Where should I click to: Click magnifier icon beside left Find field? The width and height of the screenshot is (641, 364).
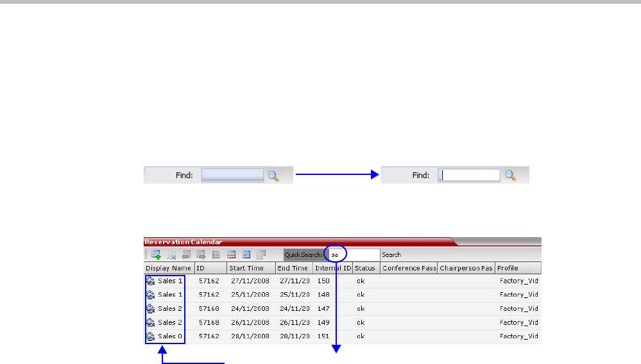pyautogui.click(x=273, y=175)
